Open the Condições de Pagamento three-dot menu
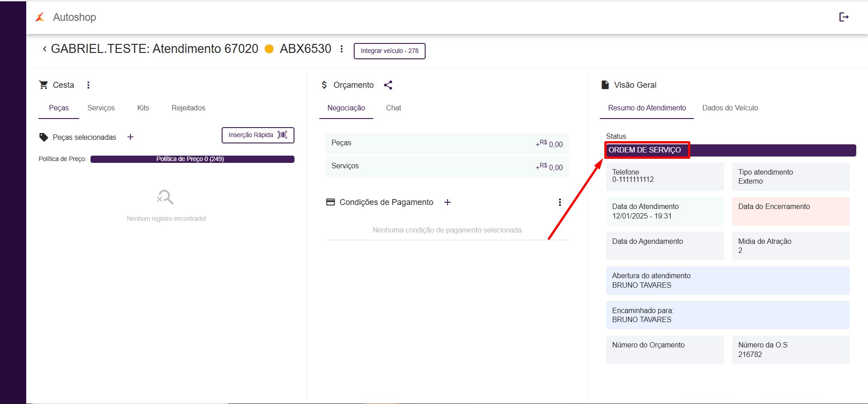 click(560, 202)
